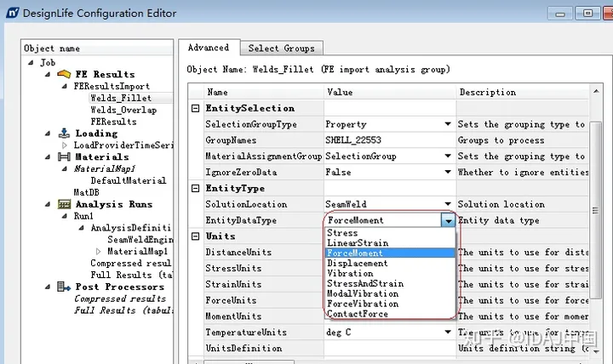Viewport: 613px width, 364px height.
Task: Open the SelectionGroupType dropdown
Action: pyautogui.click(x=448, y=124)
